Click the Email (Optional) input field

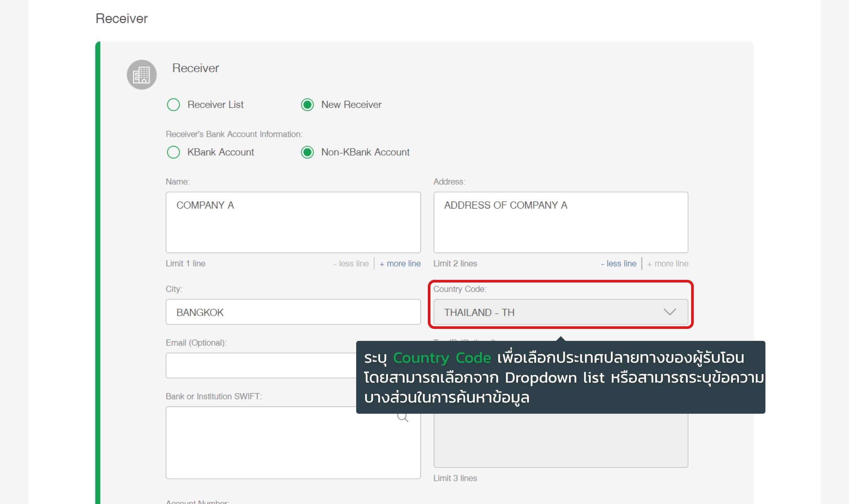tap(261, 365)
